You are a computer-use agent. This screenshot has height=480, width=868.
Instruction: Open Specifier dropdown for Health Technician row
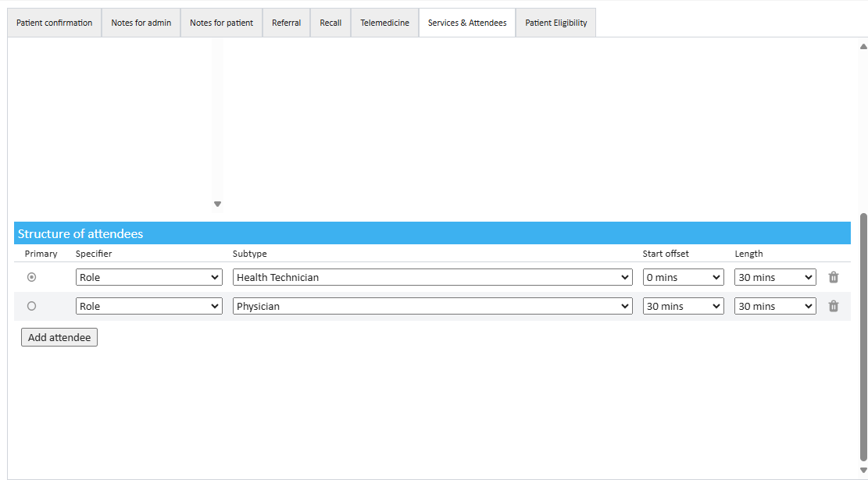click(x=149, y=277)
